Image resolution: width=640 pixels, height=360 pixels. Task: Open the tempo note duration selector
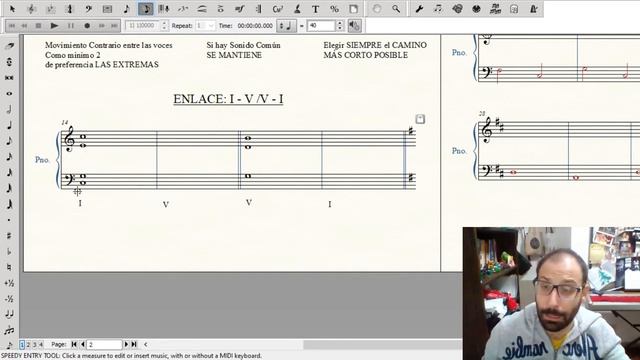[x=286, y=26]
